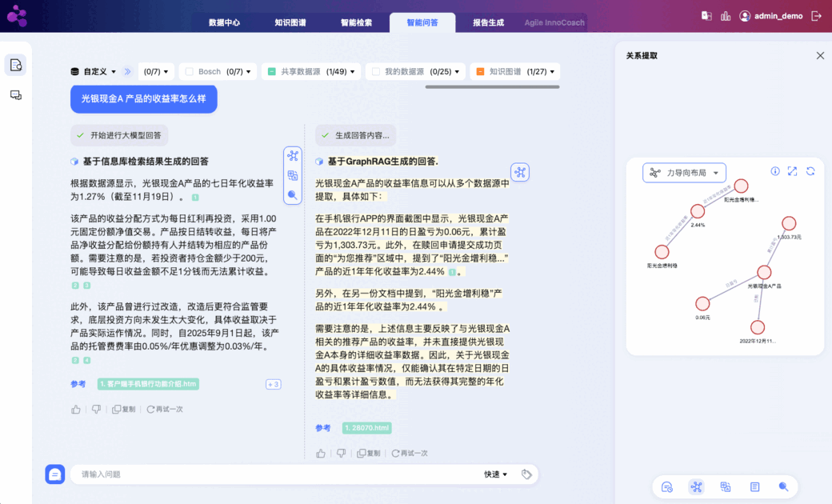Screen dimensions: 832x504
Task: Like the GraphRAG answer
Action: pos(321,453)
